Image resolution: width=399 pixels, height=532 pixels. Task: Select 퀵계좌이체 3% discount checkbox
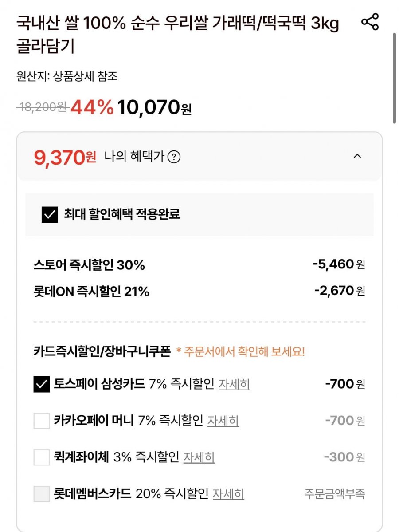pos(41,457)
